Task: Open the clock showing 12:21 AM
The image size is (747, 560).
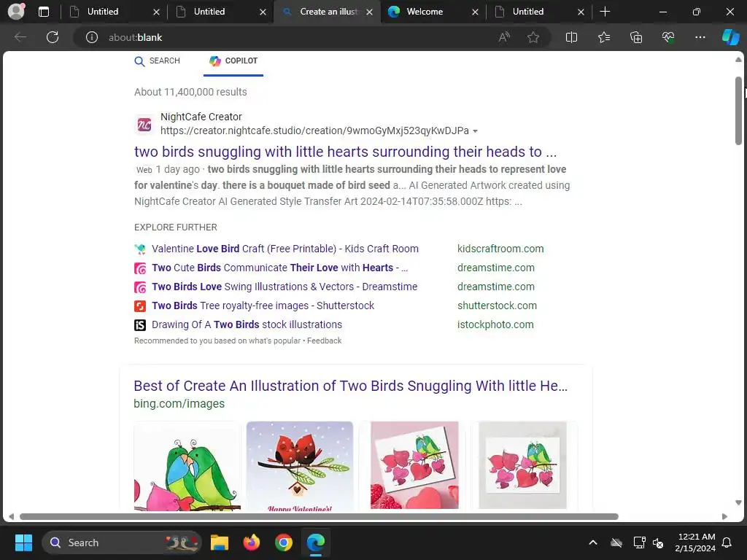Action: 695,542
